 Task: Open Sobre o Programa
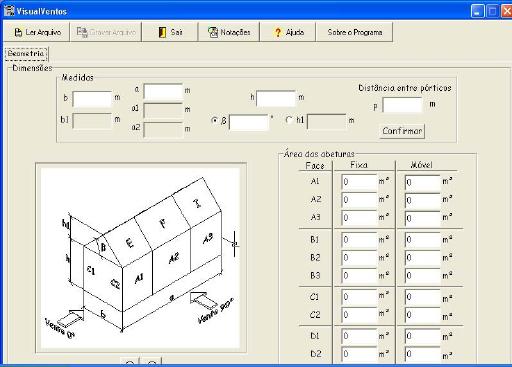[x=354, y=32]
